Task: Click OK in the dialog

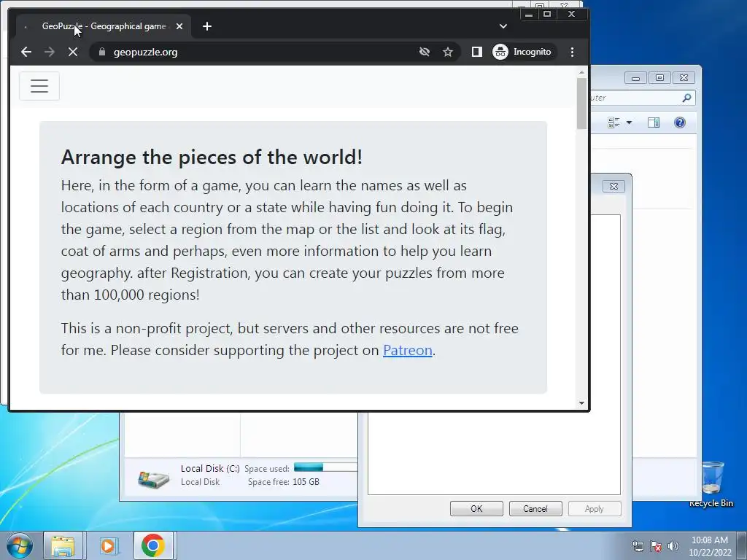Action: coord(476,508)
